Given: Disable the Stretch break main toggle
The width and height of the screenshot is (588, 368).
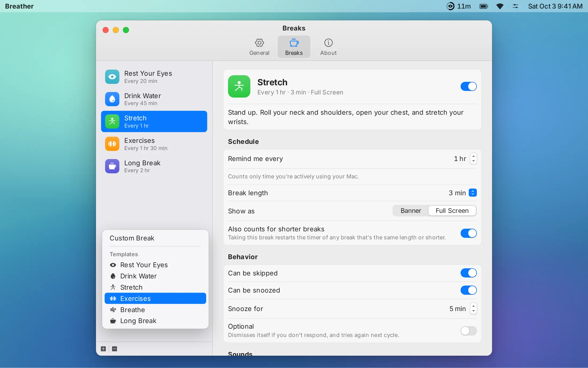Looking at the screenshot, I should pos(469,86).
